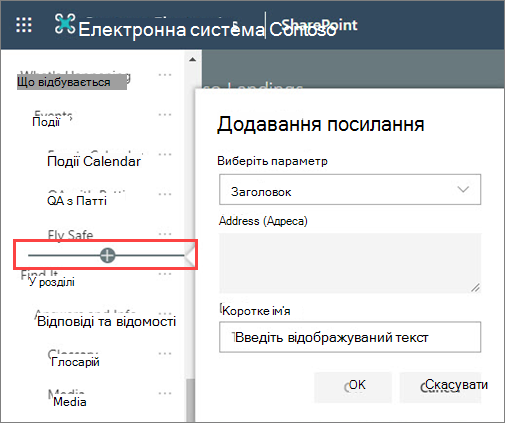Image resolution: width=505 pixels, height=423 pixels.
Task: Open ellipsis menu for Що відбувається
Action: click(x=165, y=75)
